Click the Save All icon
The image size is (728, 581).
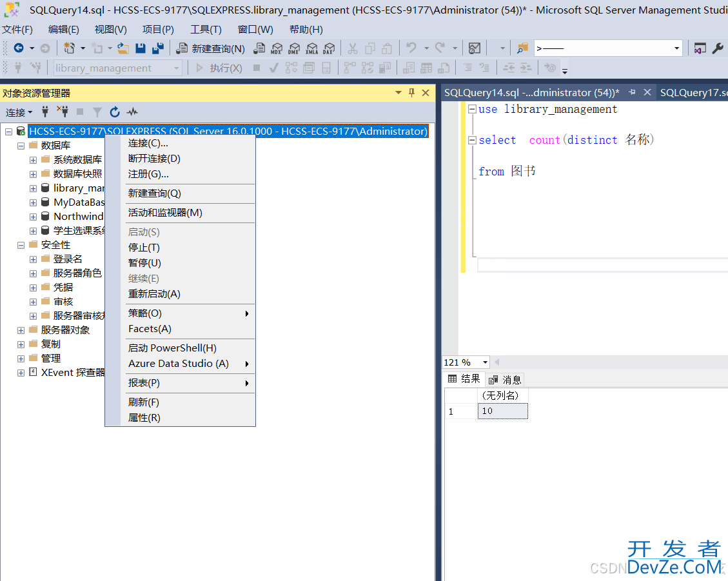[158, 48]
